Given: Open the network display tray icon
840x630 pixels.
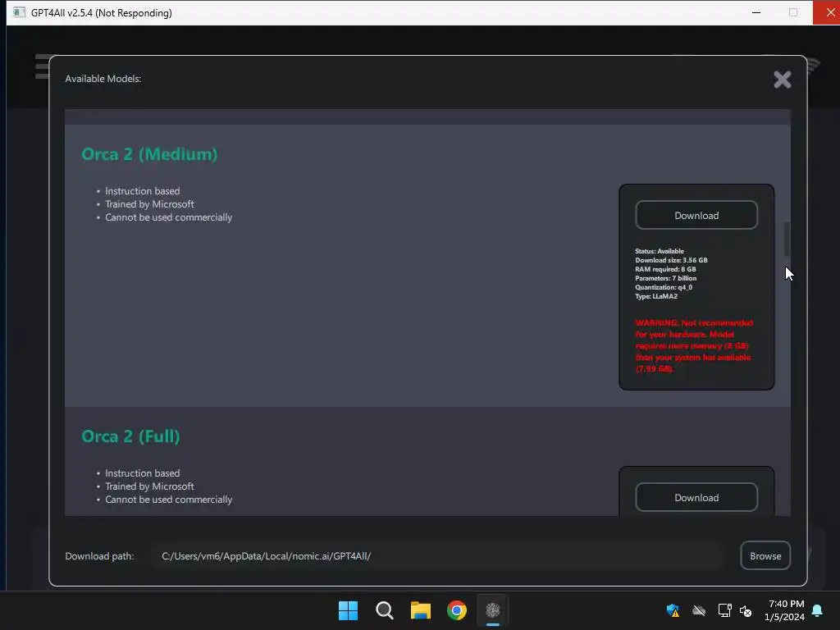Looking at the screenshot, I should (x=724, y=610).
